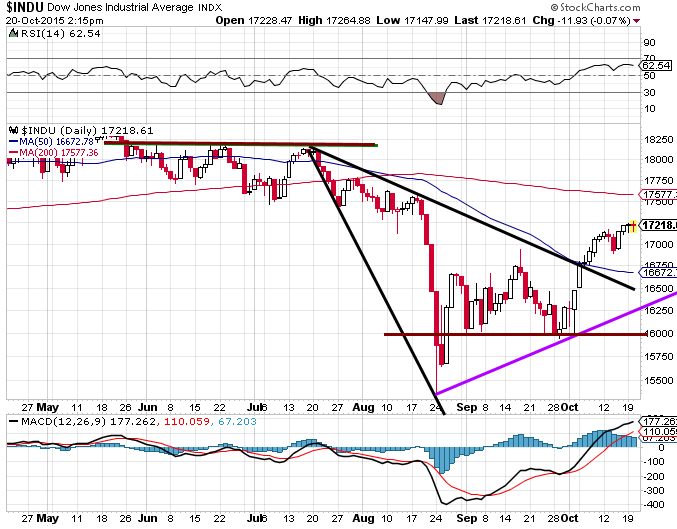
Task: Click the '$INDU (Daily) 17218.61' legend text
Action: [x=87, y=130]
